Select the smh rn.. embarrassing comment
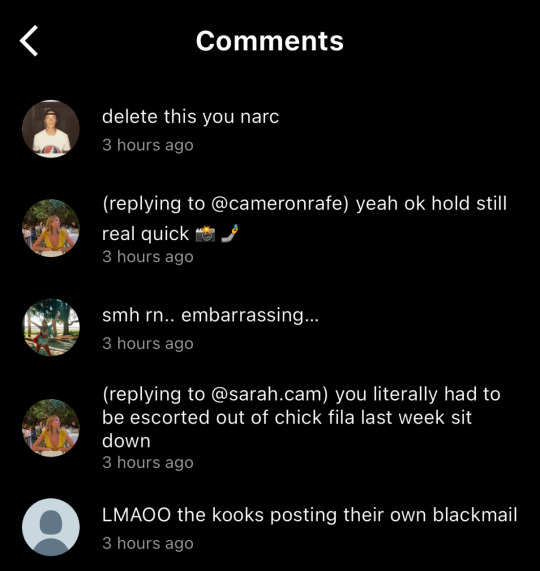Viewport: 540px width, 571px height. coord(210,315)
